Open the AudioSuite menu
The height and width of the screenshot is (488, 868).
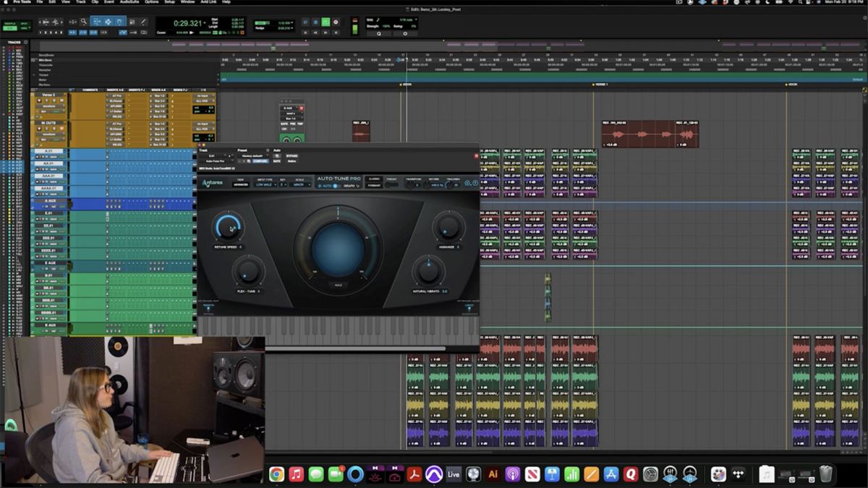pos(129,4)
